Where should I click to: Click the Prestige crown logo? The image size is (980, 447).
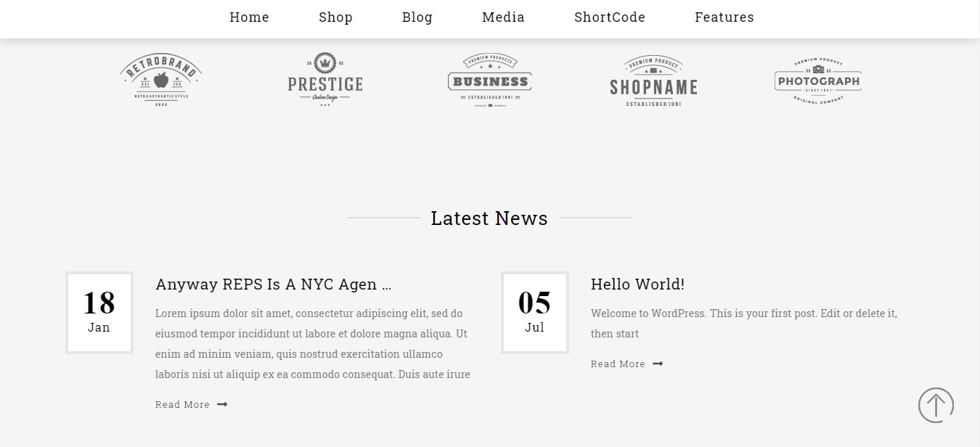click(324, 81)
